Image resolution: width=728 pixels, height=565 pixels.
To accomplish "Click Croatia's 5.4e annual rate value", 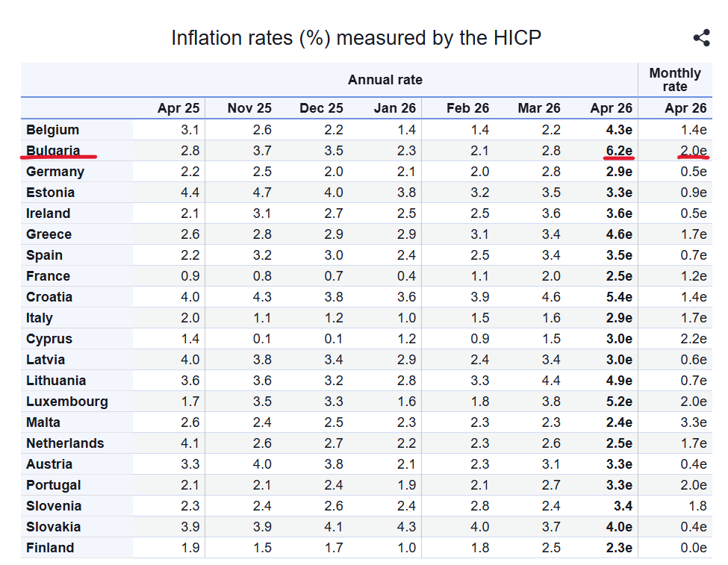I will click(x=619, y=297).
